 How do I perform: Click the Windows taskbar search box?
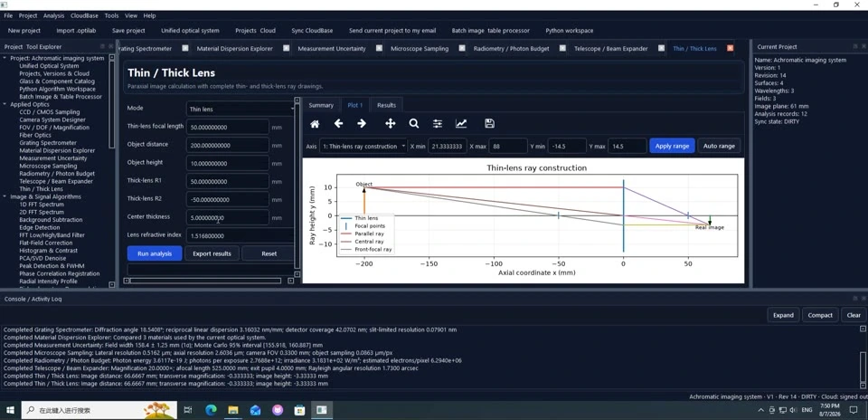98,410
